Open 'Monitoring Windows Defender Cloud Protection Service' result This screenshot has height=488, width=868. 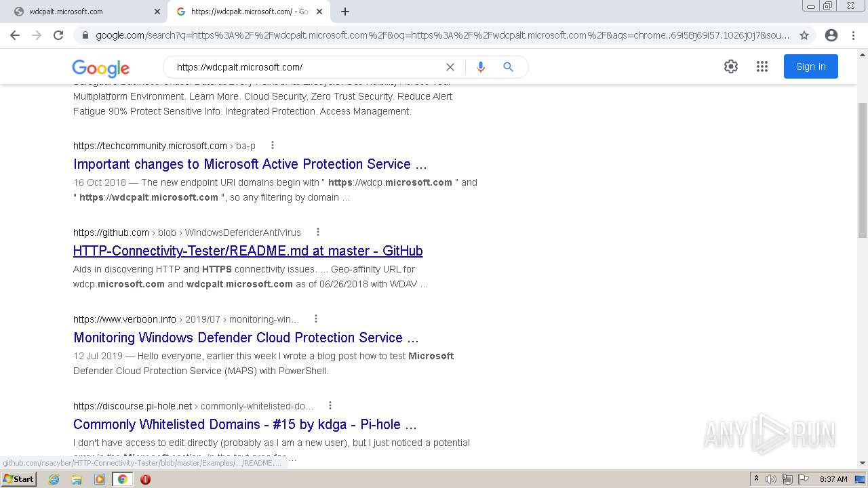click(x=246, y=338)
